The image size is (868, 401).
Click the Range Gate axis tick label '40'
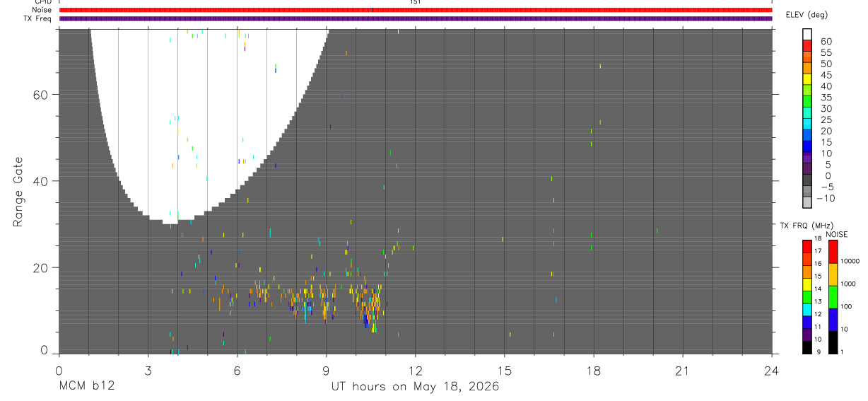(x=40, y=181)
